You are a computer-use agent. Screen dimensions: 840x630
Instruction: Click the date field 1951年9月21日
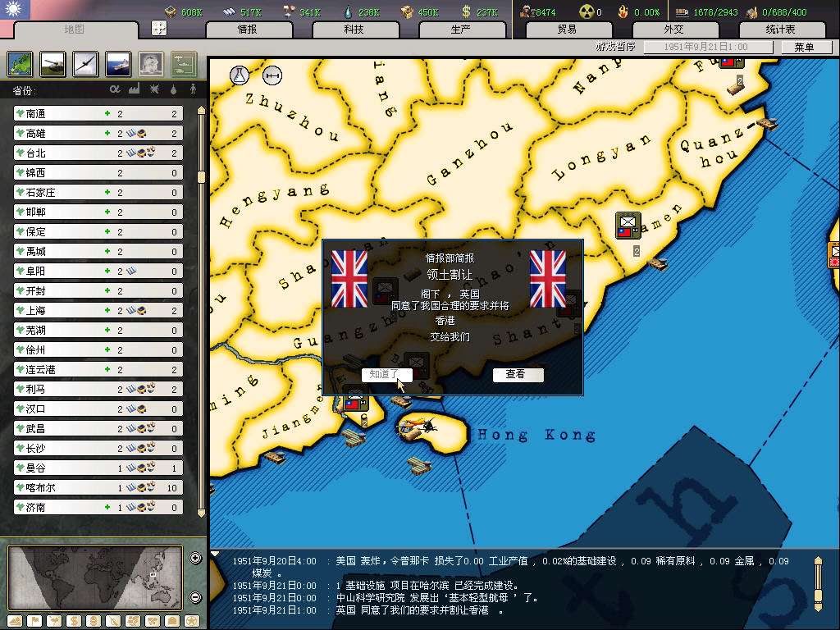tap(708, 47)
